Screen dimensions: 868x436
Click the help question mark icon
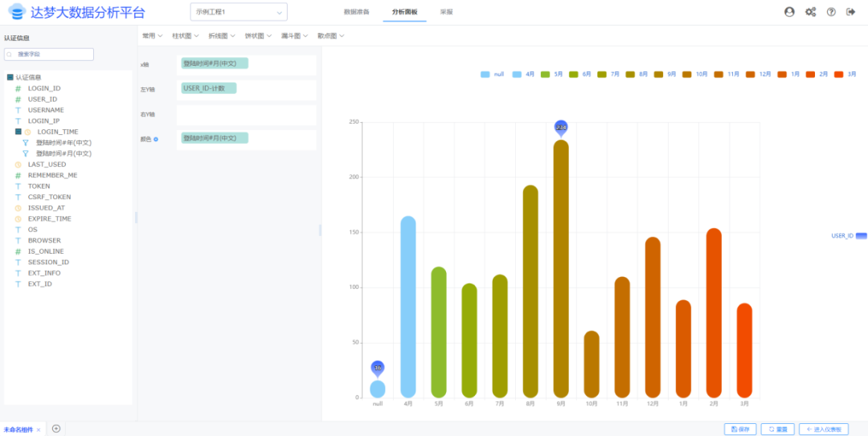tap(831, 11)
